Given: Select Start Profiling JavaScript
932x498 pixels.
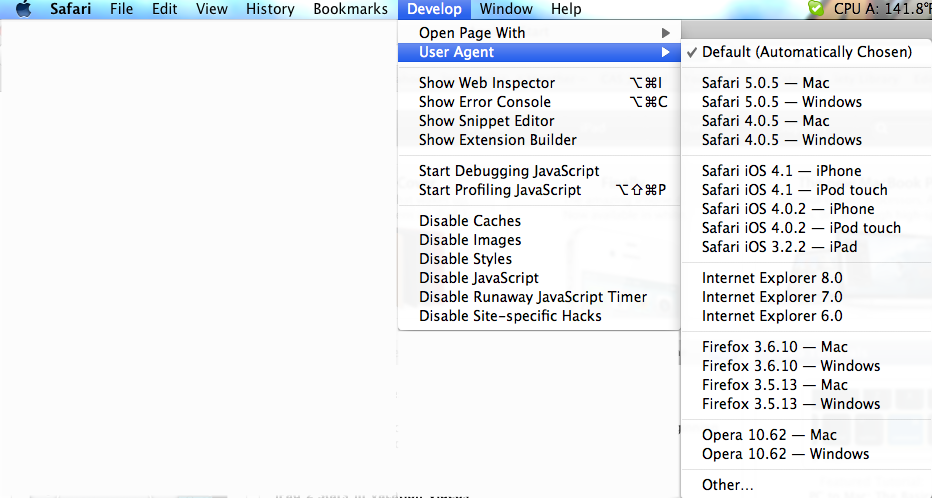Looking at the screenshot, I should [x=539, y=190].
